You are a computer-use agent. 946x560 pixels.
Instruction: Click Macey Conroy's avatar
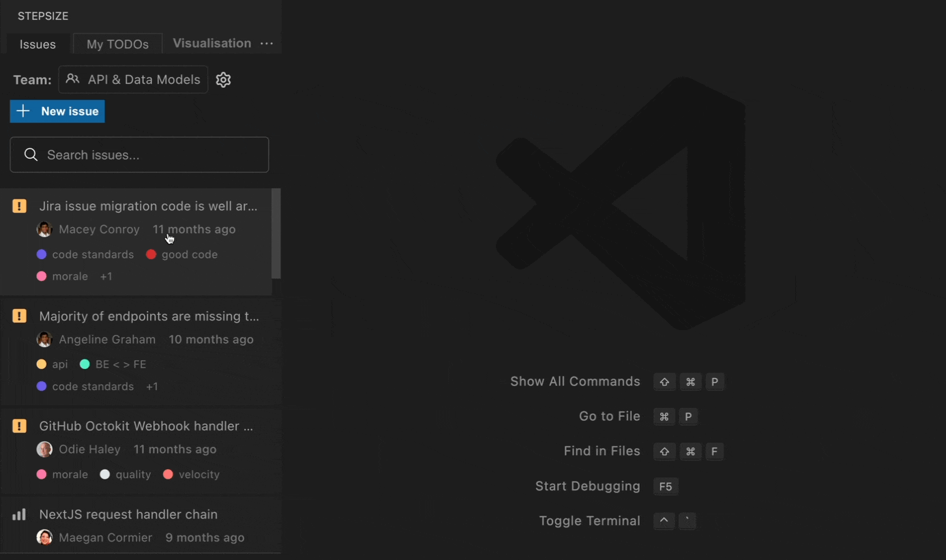(x=44, y=229)
